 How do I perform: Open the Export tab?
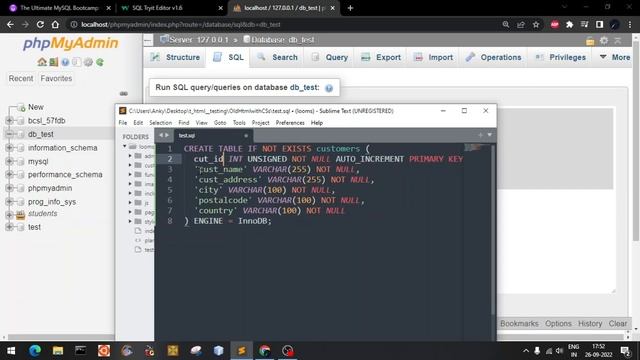(381, 58)
